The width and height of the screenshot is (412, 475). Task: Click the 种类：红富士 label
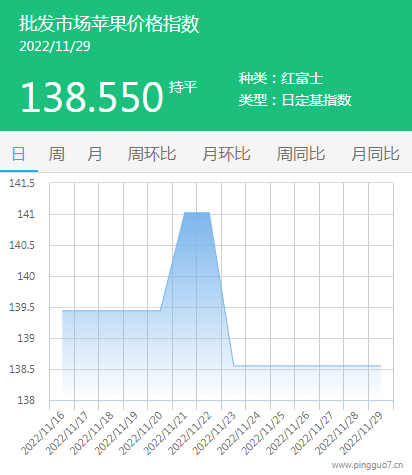(x=281, y=79)
